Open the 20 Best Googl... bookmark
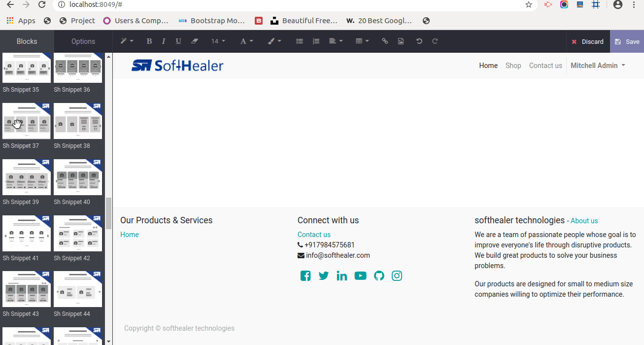The width and height of the screenshot is (644, 345). point(379,21)
